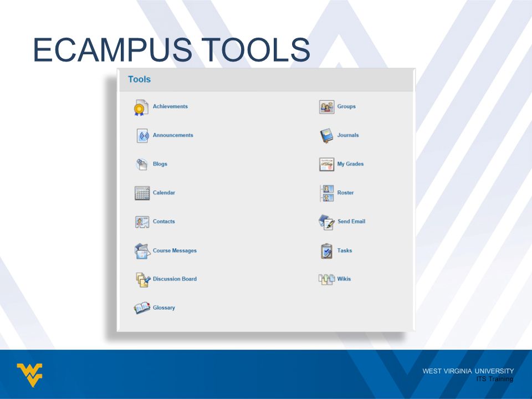Open the Wikis link
This screenshot has height=399, width=532.
pos(344,279)
